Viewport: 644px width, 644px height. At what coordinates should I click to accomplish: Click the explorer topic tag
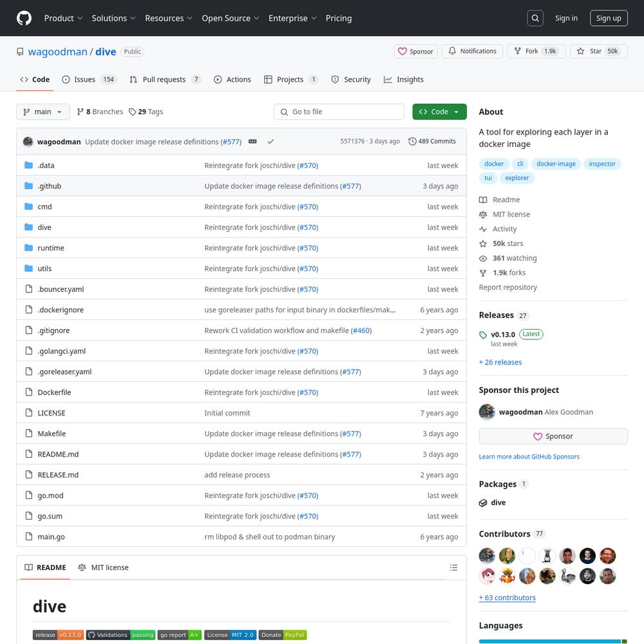[516, 178]
